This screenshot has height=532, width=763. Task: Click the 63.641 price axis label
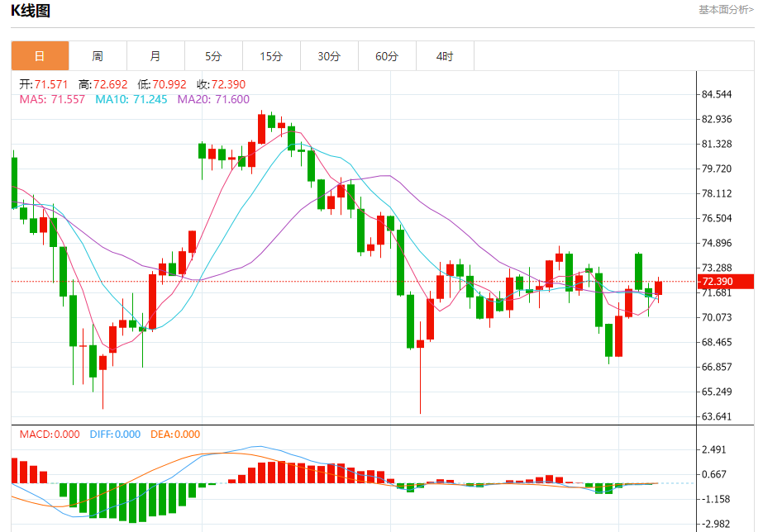click(x=717, y=416)
